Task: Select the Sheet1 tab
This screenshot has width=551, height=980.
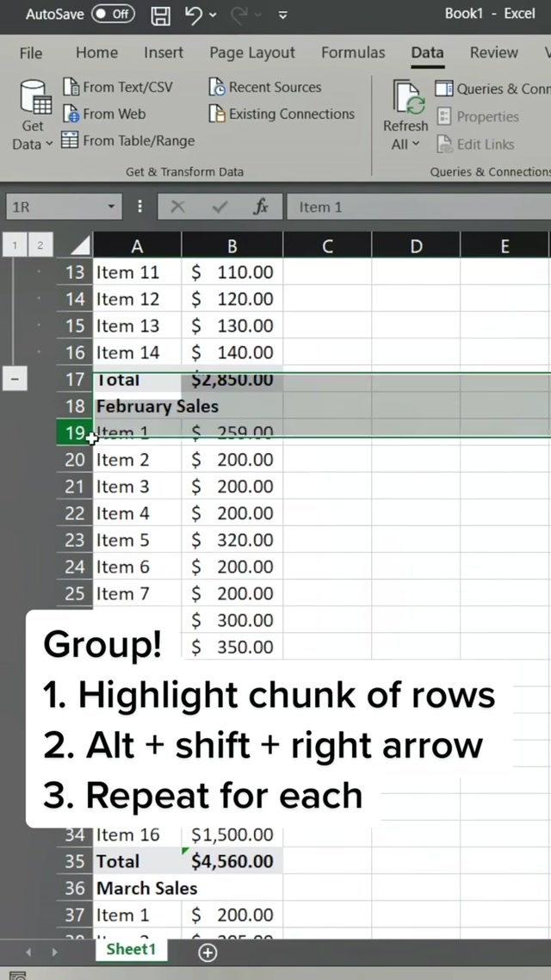Action: tap(131, 949)
